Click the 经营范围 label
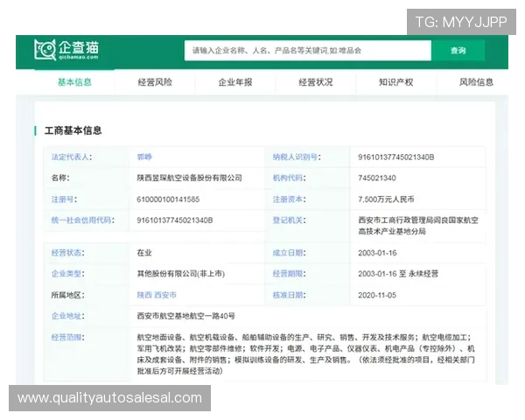 pos(67,337)
